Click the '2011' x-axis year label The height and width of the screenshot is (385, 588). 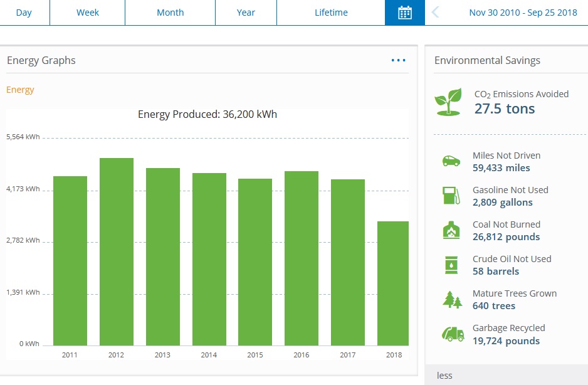pyautogui.click(x=70, y=355)
